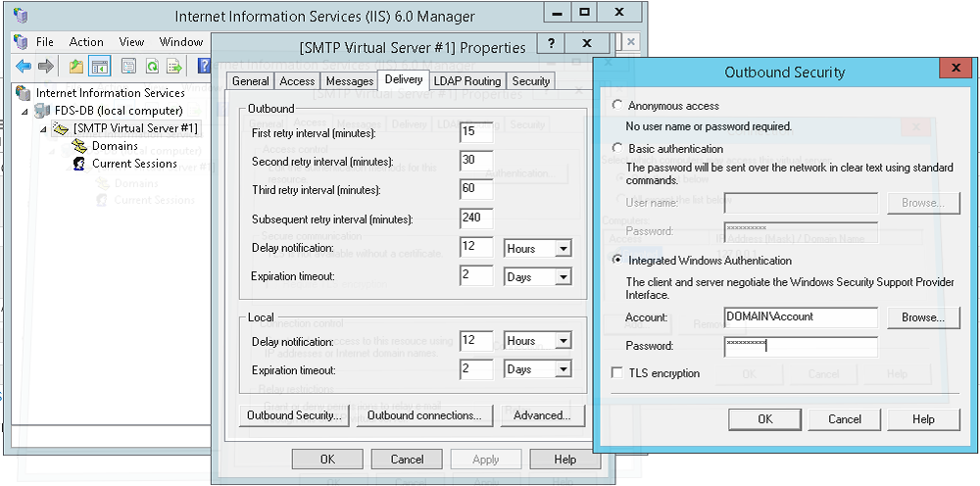
Task: Click the Up one level folder icon
Action: [75, 66]
